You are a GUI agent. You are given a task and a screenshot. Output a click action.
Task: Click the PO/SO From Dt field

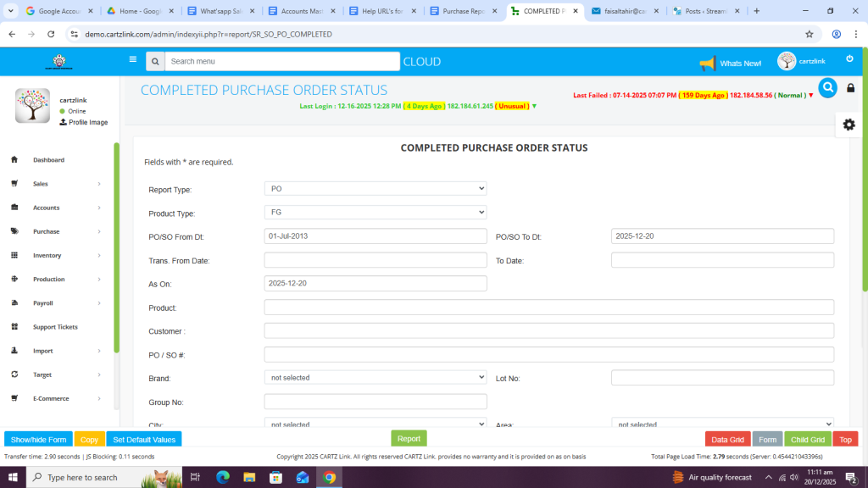coord(375,236)
